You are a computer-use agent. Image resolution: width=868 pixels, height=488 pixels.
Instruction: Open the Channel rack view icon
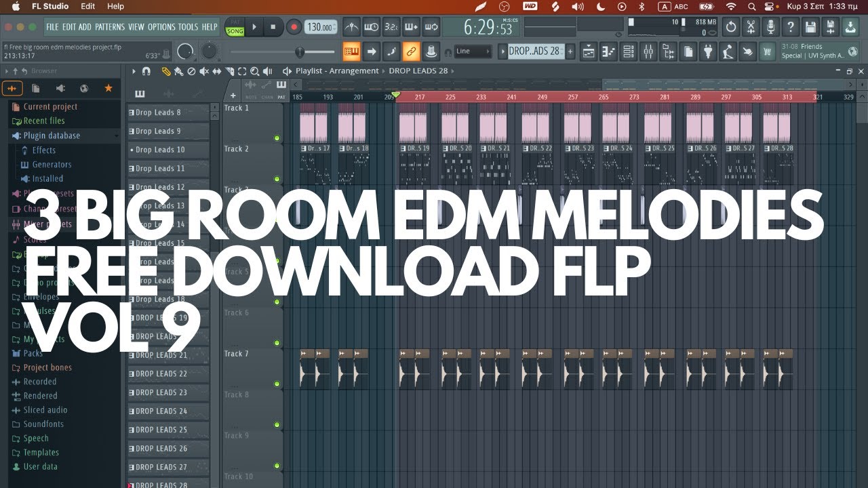click(629, 51)
